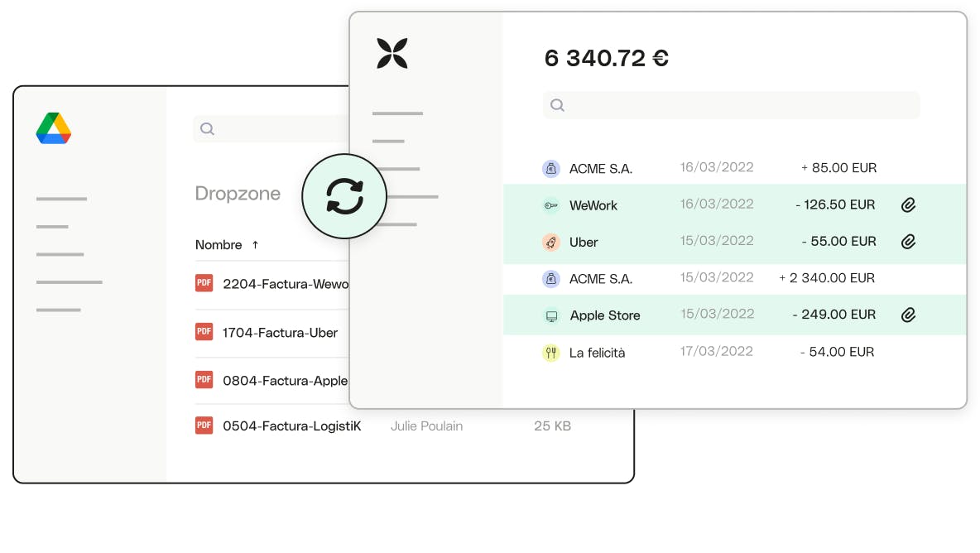Click the Google Drive triangle logo

click(x=53, y=128)
